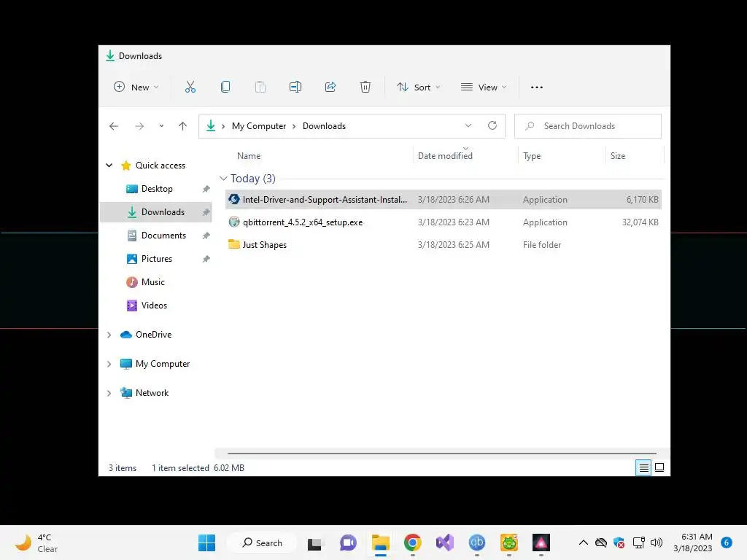
Task: Open Task View on the taskbar
Action: pyautogui.click(x=314, y=542)
